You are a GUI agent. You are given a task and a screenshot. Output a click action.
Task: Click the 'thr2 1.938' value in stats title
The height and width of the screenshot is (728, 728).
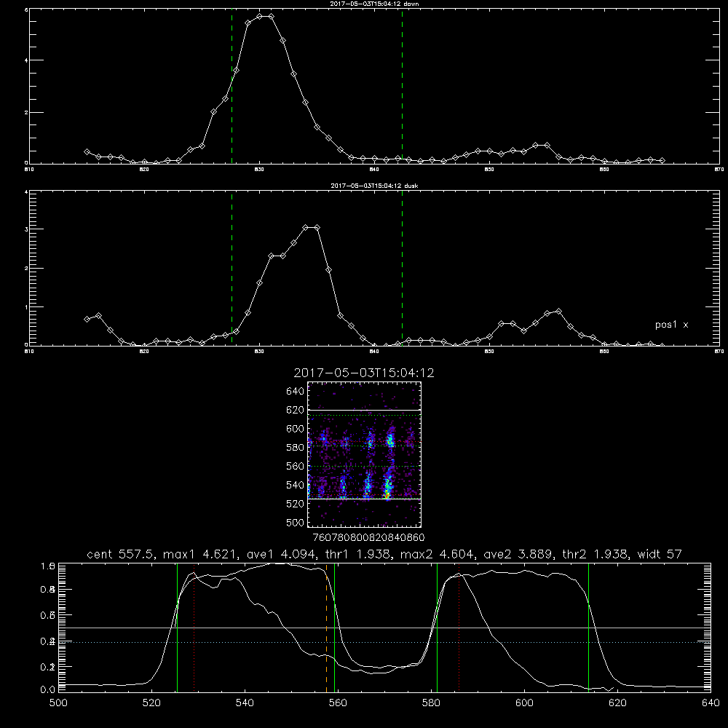(596, 554)
